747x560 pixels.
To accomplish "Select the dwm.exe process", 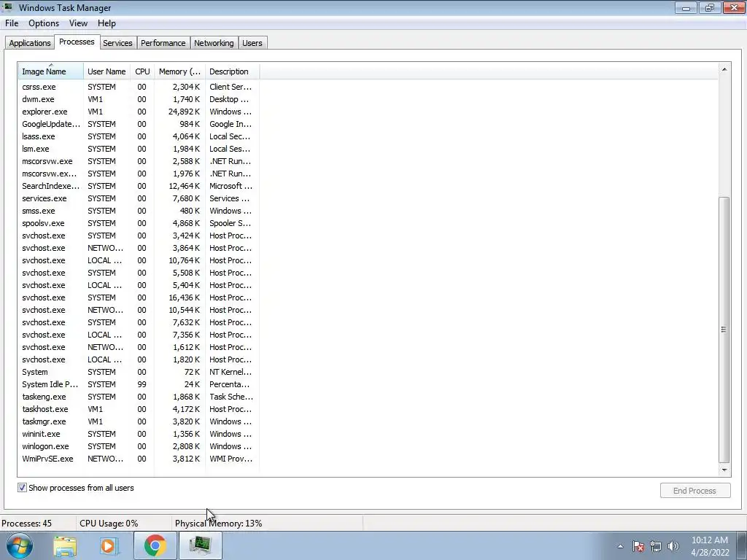I will (x=138, y=99).
